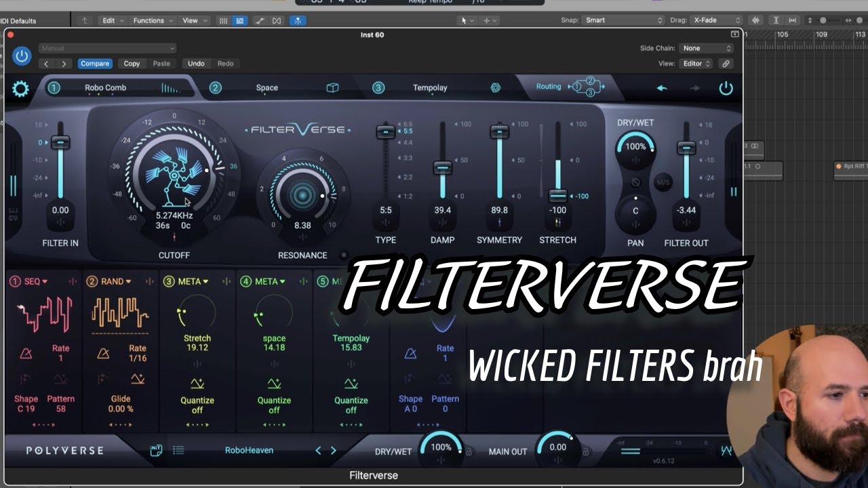Select the Tempolay filter tab
The width and height of the screenshot is (868, 488).
(x=431, y=87)
